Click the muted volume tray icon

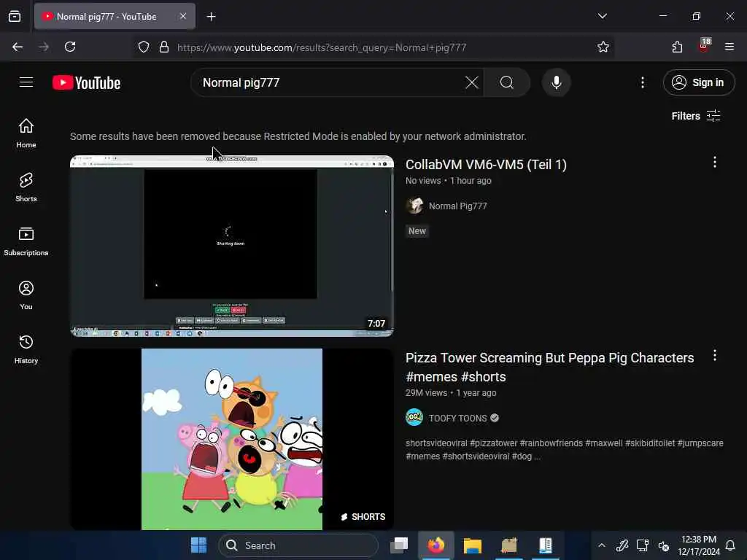[663, 545]
